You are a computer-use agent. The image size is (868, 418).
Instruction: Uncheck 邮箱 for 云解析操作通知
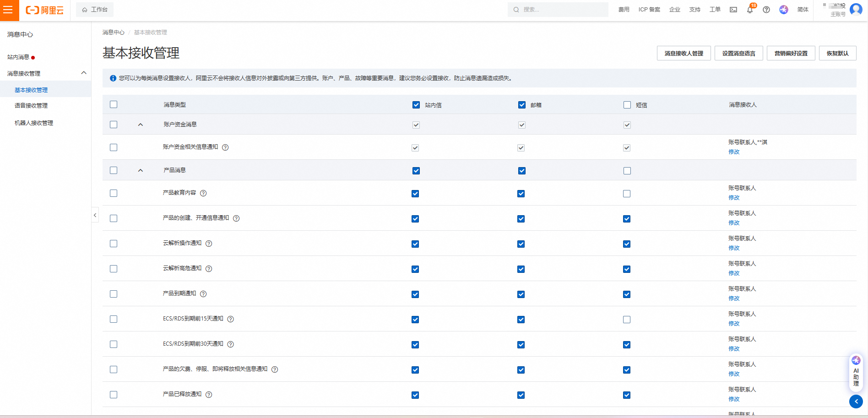click(521, 244)
